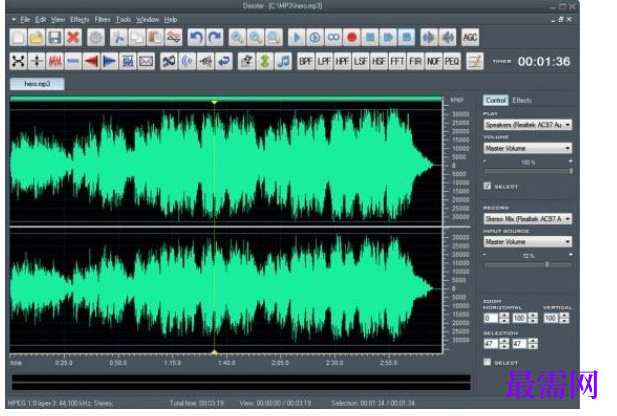This screenshot has width=617, height=416.
Task: Toggle the Select checkbox under play volume
Action: click(487, 186)
